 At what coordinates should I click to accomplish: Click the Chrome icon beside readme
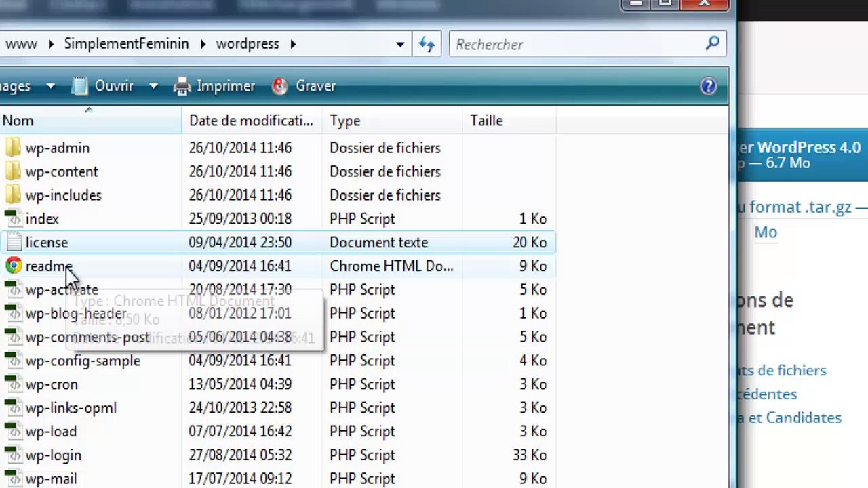point(13,266)
